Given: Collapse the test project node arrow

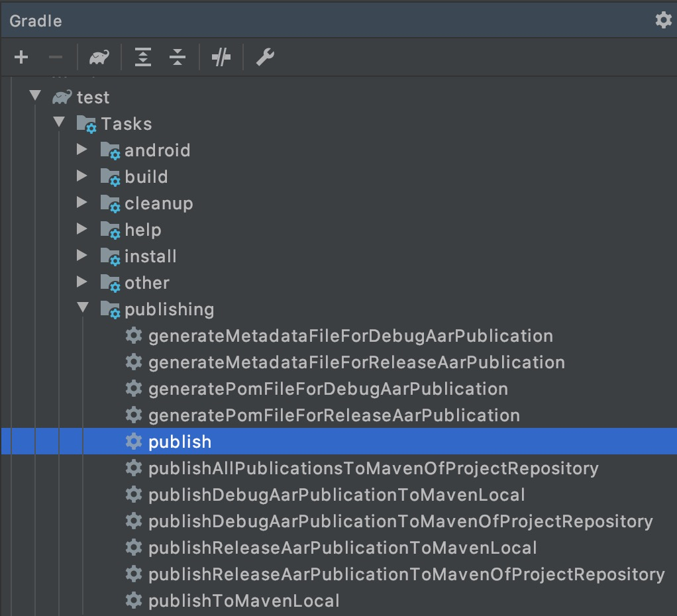Looking at the screenshot, I should click(35, 95).
